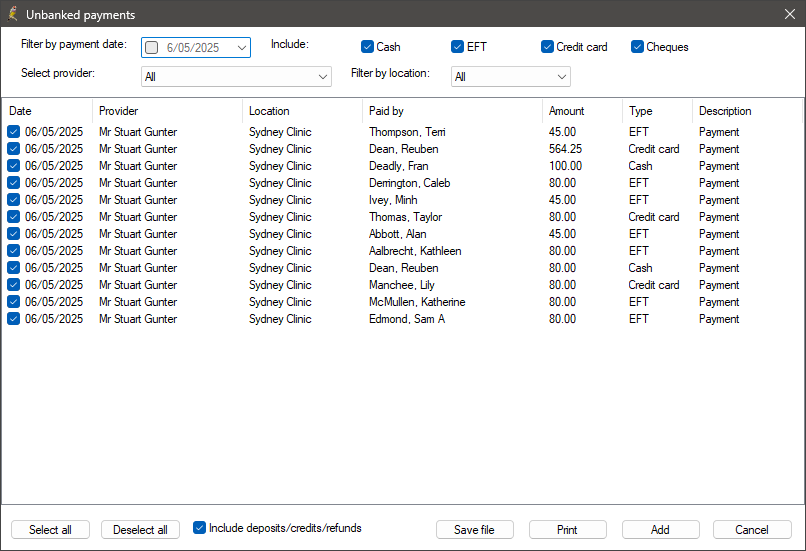Untick the Edmond, Sam A payment checkbox
This screenshot has height=551, width=806.
coord(13,319)
